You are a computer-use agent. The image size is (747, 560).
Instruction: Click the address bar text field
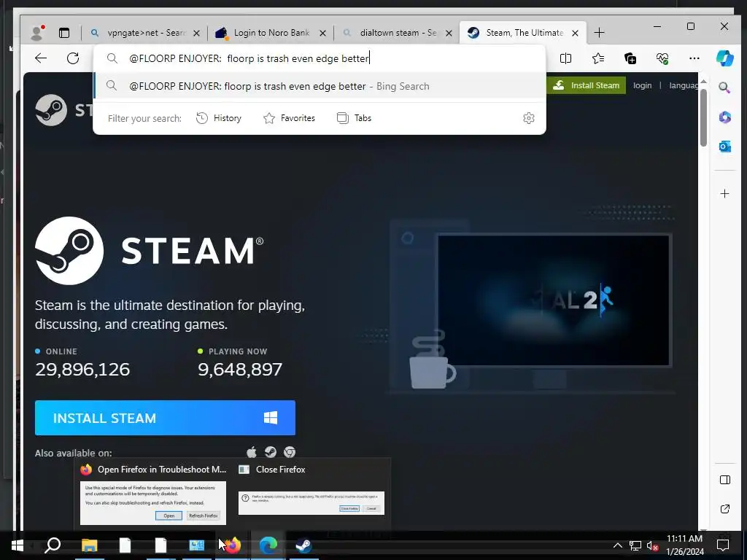tap(320, 58)
